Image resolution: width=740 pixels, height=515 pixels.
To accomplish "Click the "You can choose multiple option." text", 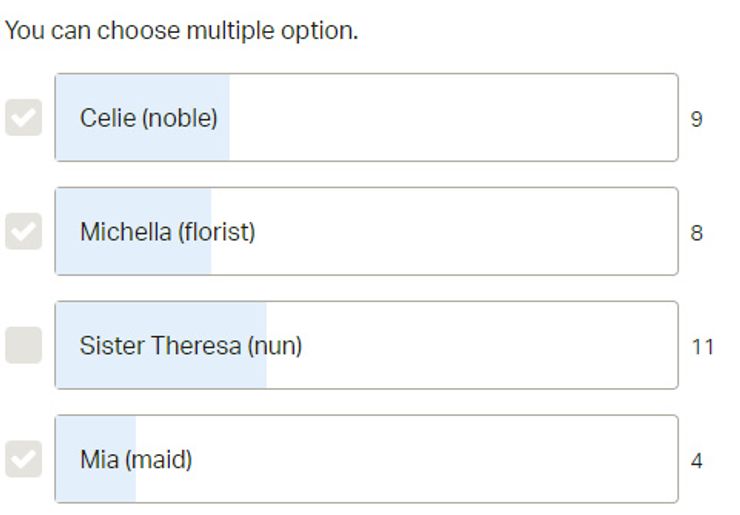I will [181, 30].
